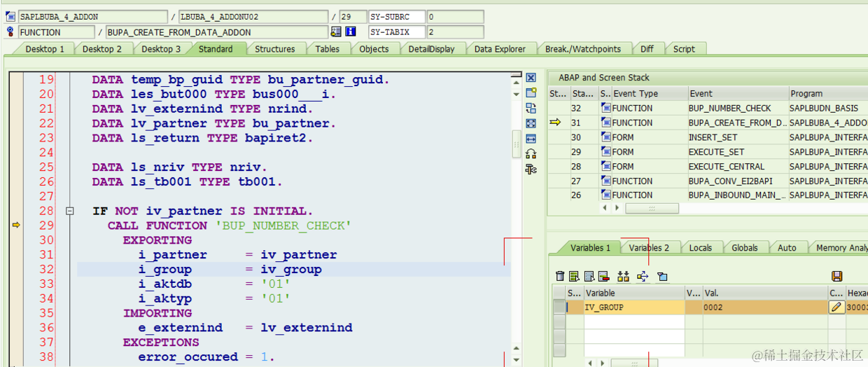Open the Objects tab

click(x=374, y=49)
